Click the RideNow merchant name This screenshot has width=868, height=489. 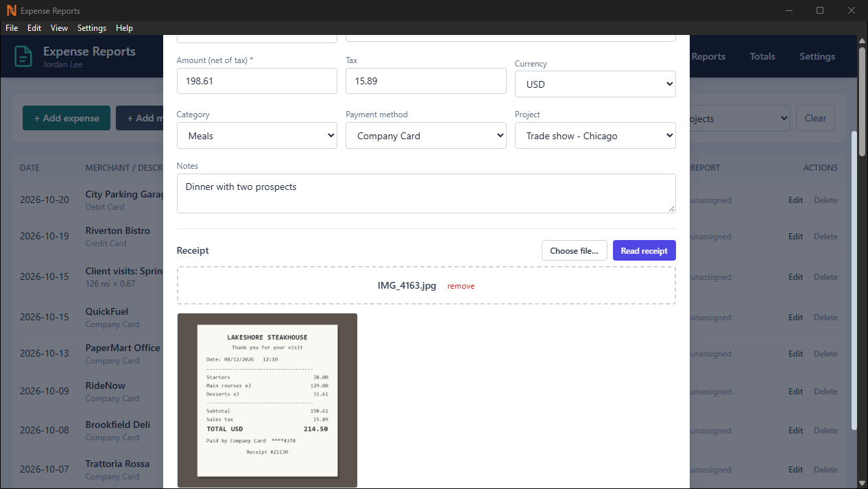[106, 385]
